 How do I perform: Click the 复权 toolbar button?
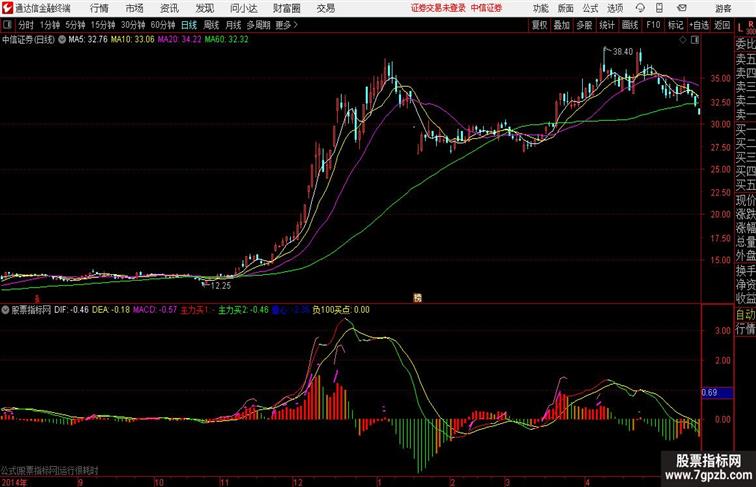(540, 25)
